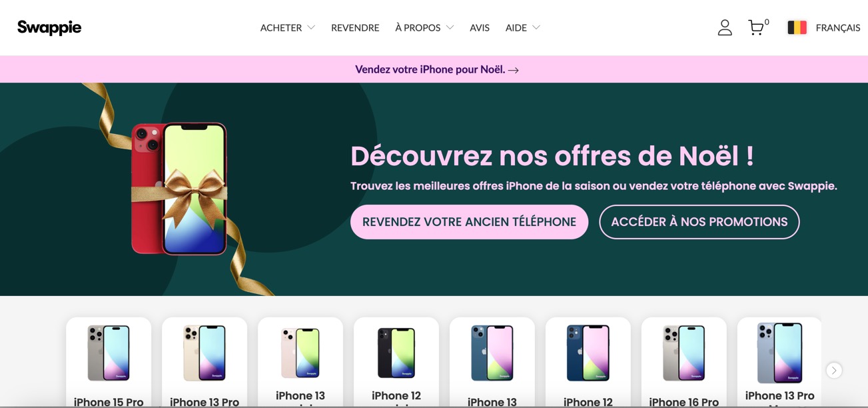
Task: Click the Belgian flag icon
Action: click(797, 27)
